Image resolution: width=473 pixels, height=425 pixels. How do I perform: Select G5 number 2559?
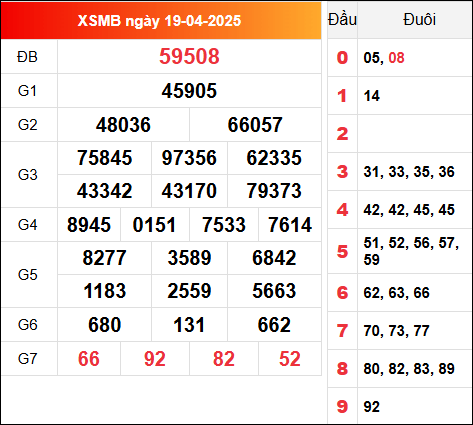tap(189, 291)
